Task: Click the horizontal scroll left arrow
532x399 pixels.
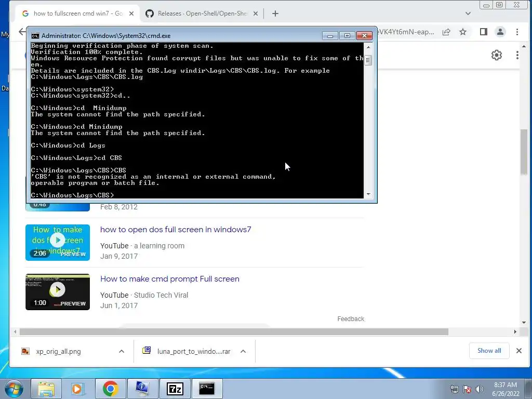Action: point(15,331)
